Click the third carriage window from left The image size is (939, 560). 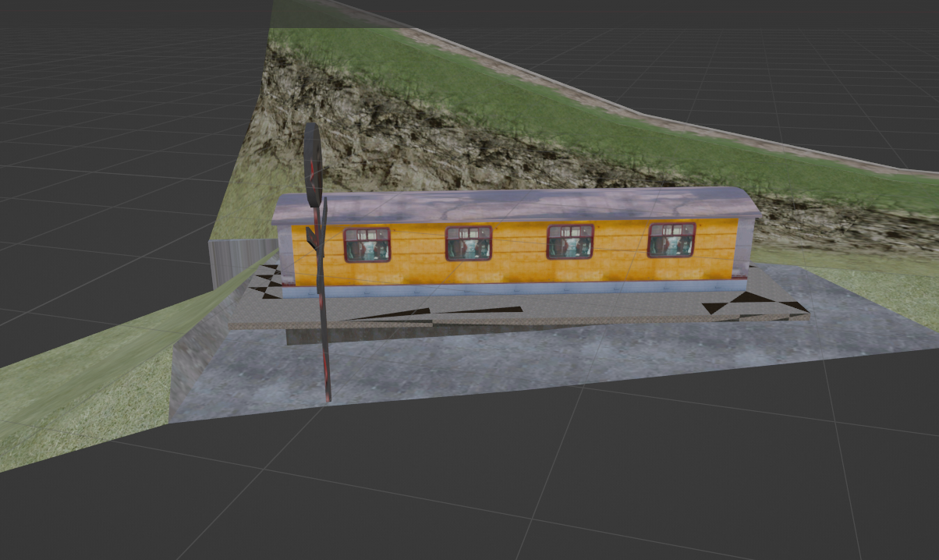[570, 242]
